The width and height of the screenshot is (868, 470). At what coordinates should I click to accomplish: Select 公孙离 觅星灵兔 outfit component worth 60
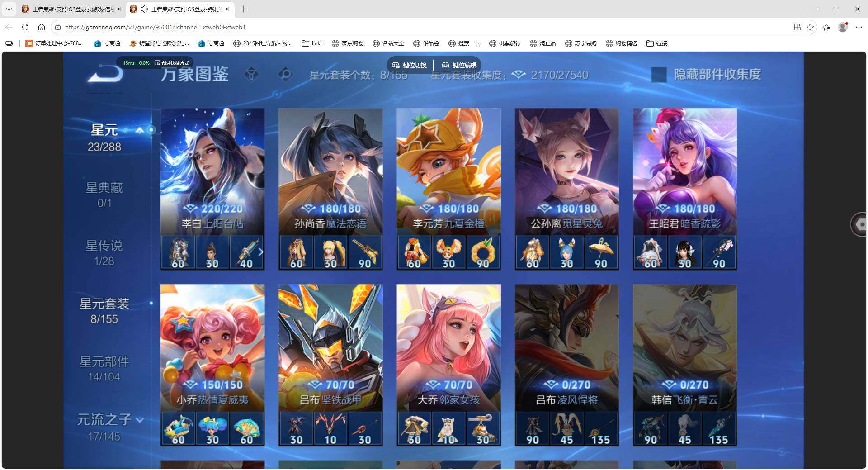point(533,252)
